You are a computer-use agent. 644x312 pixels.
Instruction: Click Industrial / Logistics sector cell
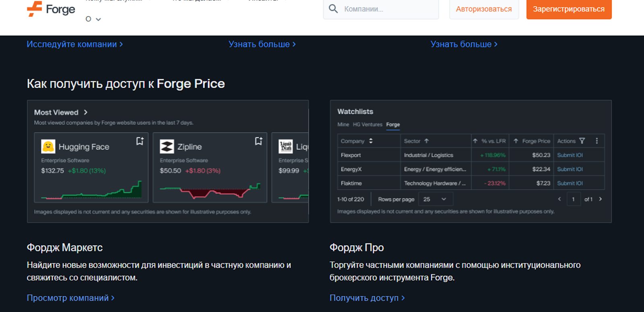click(436, 155)
